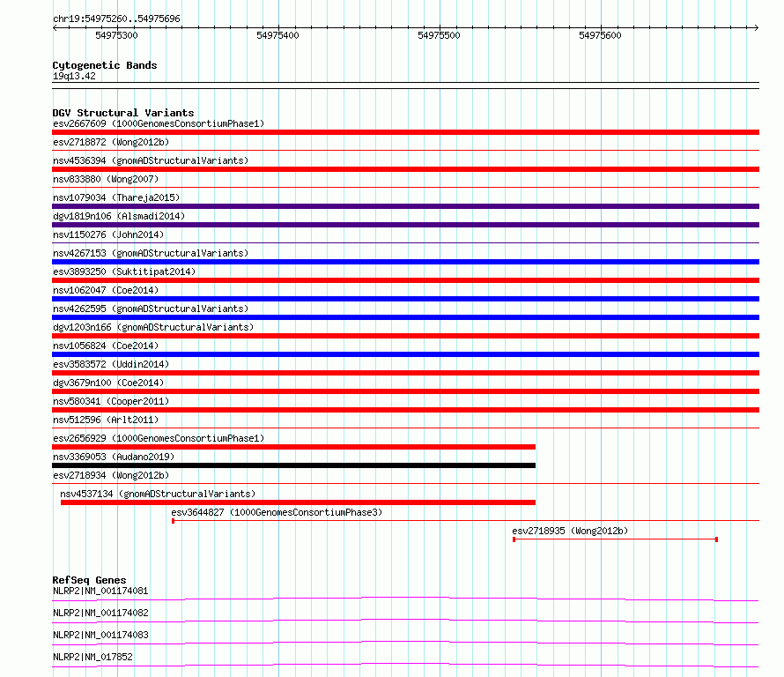Viewport: 784px width, 677px height.
Task: Click the right arrow on the ruler
Action: click(x=757, y=27)
